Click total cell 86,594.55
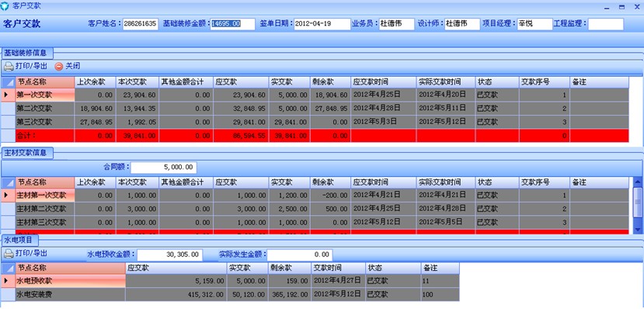This screenshot has width=644, height=309. (241, 136)
